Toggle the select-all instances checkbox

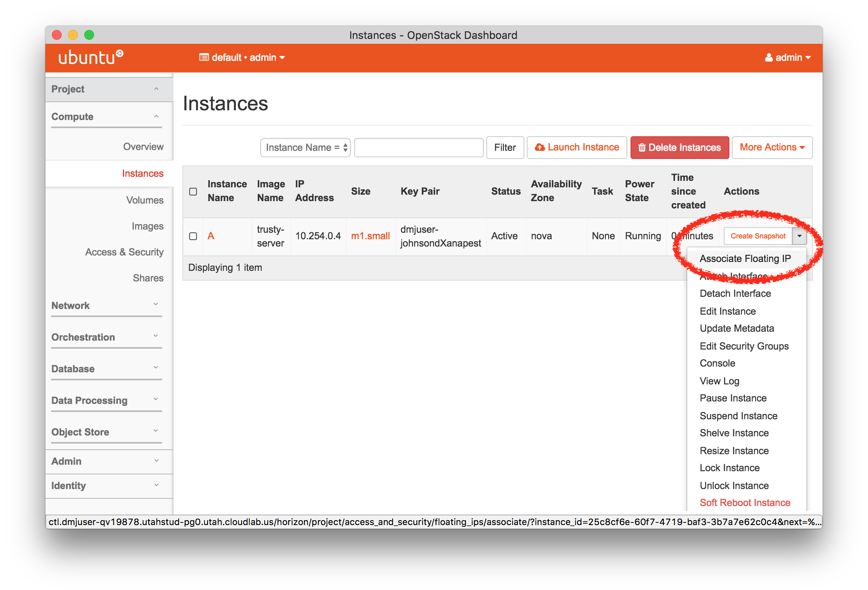(193, 192)
